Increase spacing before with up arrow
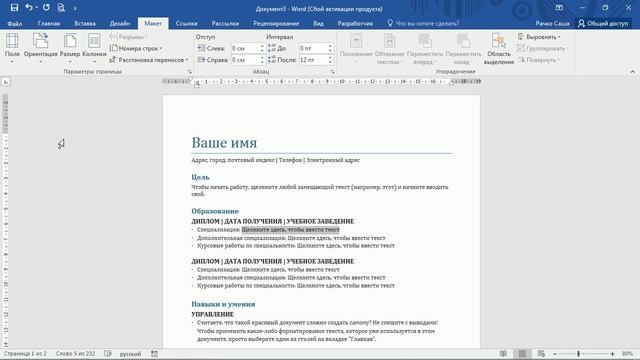640x360 pixels. (330, 46)
